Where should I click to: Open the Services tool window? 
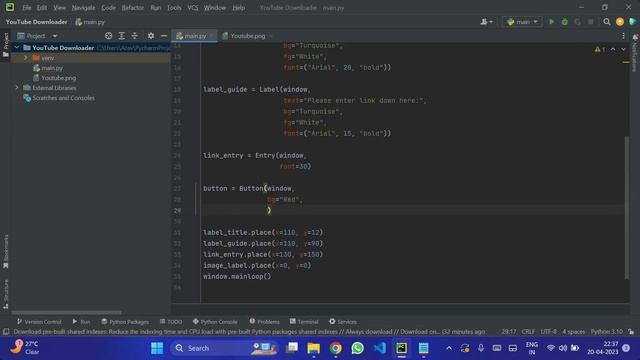[343, 322]
